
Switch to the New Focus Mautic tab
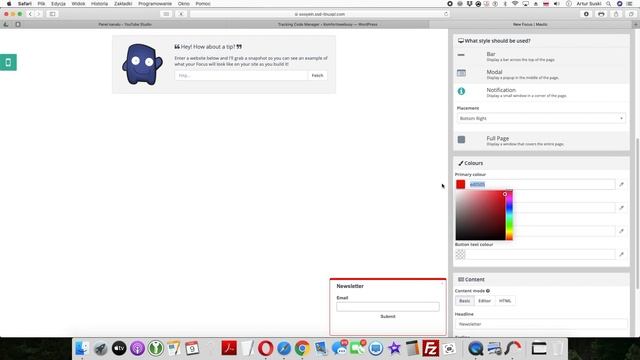(x=530, y=24)
